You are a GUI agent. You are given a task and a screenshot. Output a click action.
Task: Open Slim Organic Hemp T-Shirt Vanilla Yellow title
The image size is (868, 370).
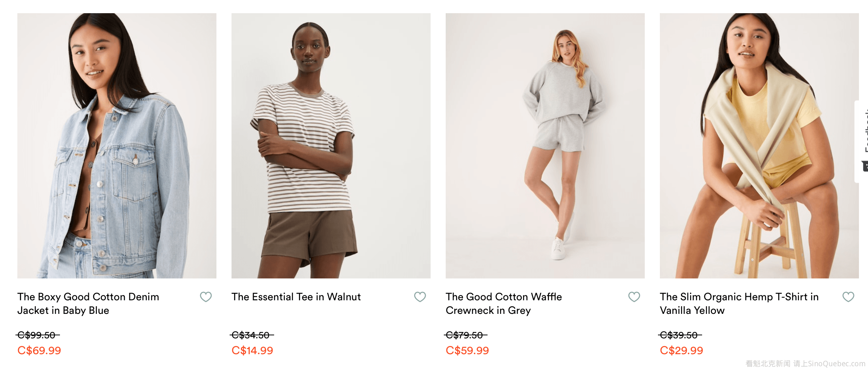tap(739, 304)
